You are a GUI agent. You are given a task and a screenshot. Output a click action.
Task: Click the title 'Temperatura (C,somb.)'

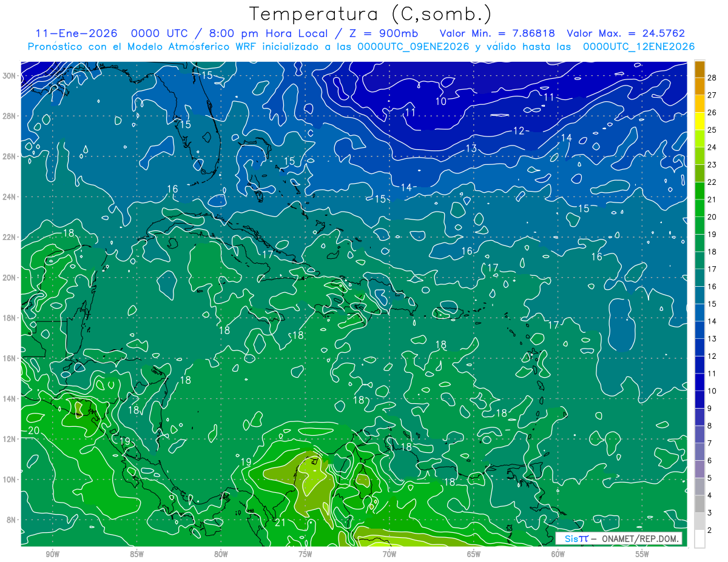pyautogui.click(x=370, y=15)
